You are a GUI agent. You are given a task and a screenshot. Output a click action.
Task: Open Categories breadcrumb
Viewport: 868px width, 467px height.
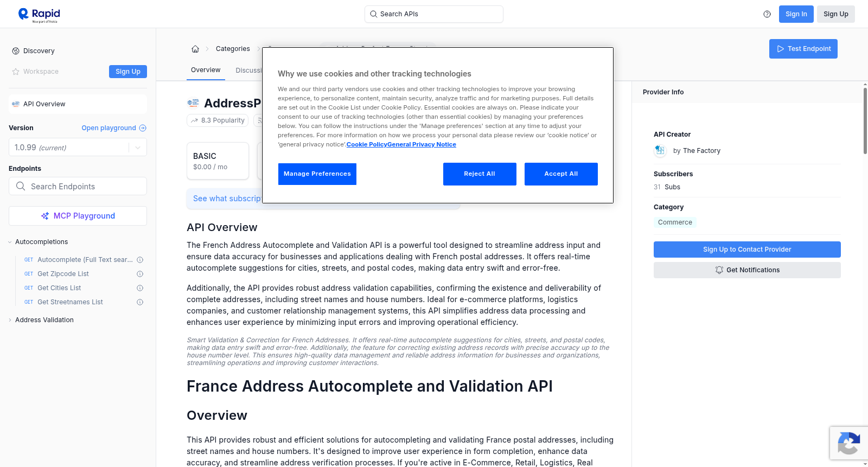(x=233, y=49)
